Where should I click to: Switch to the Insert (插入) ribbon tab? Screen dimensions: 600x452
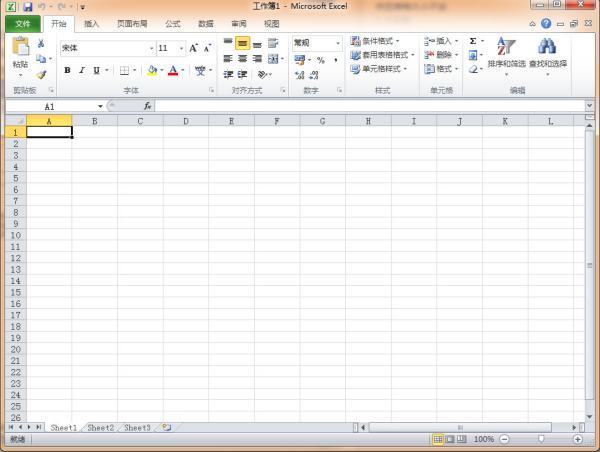point(91,23)
